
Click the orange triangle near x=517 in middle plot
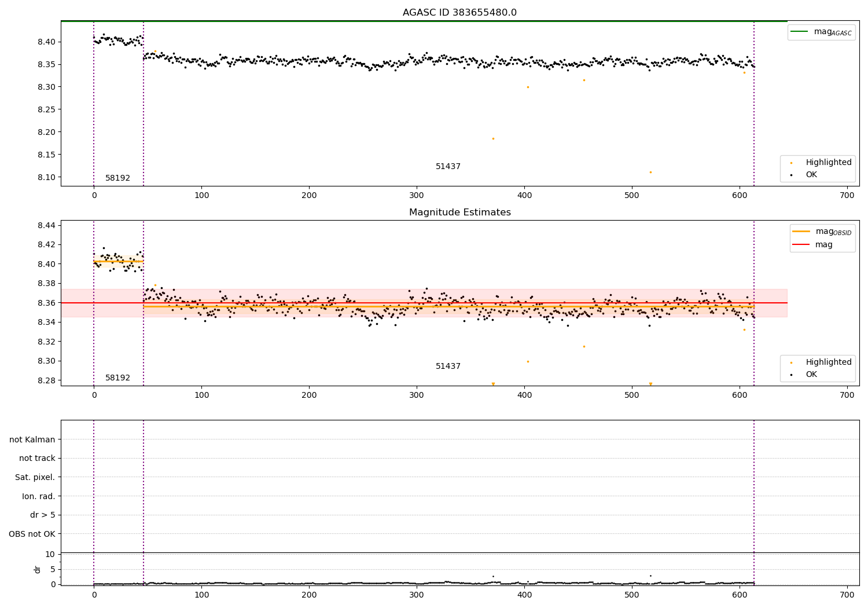(x=650, y=384)
